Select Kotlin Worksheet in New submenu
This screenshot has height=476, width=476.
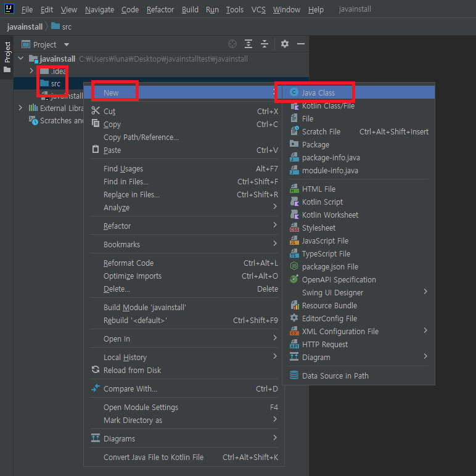click(x=358, y=215)
